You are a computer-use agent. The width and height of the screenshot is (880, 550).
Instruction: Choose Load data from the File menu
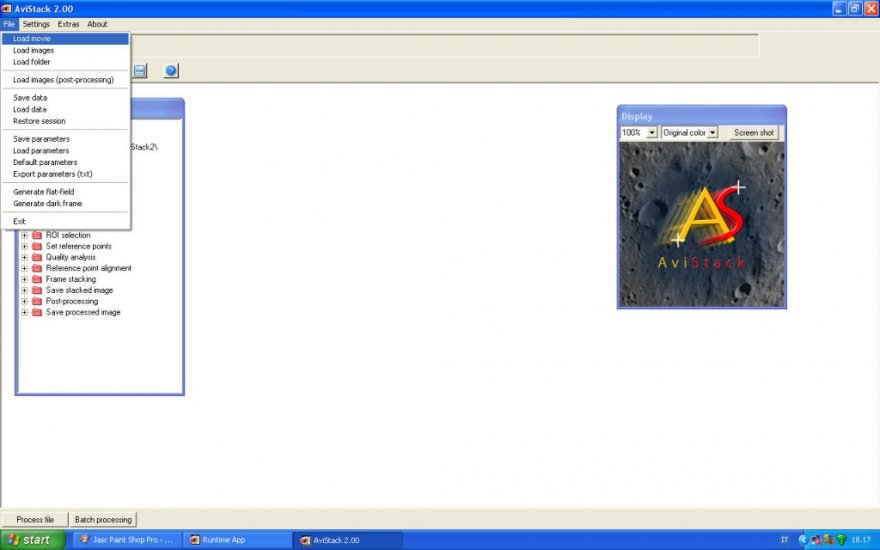coord(65,109)
